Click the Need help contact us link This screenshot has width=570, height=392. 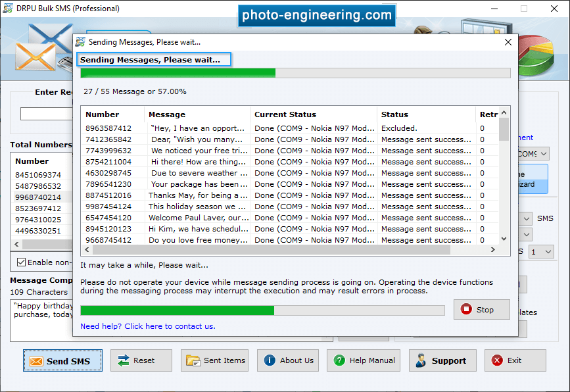pyautogui.click(x=147, y=326)
